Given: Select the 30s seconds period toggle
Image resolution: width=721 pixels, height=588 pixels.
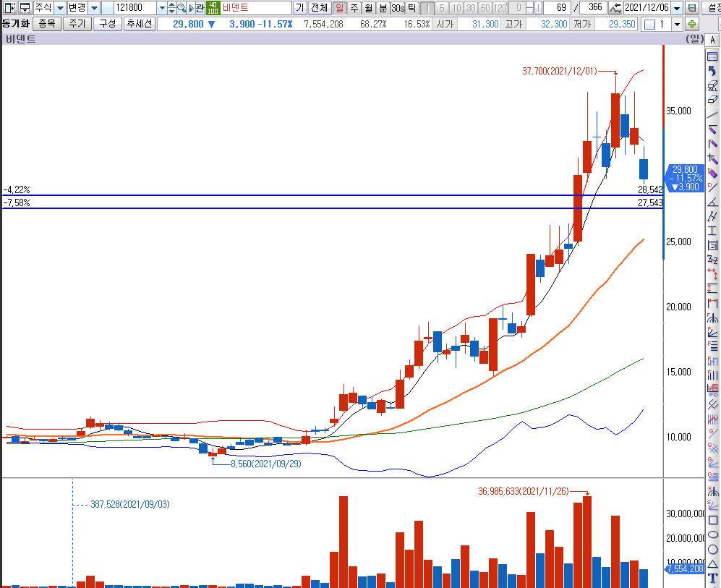Looking at the screenshot, I should pos(398,7).
